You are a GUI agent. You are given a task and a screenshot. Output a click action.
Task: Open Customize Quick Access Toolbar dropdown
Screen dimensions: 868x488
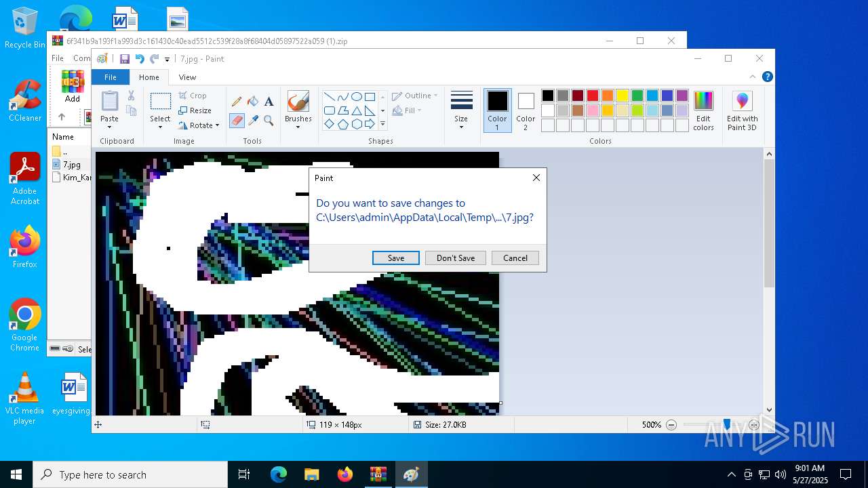point(167,60)
